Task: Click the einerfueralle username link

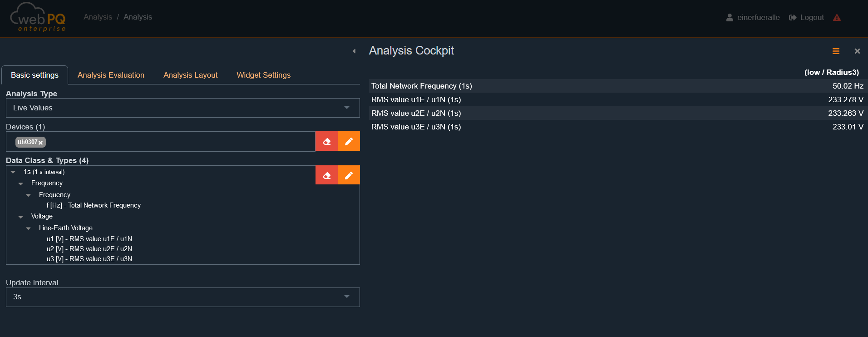Action: [x=758, y=17]
